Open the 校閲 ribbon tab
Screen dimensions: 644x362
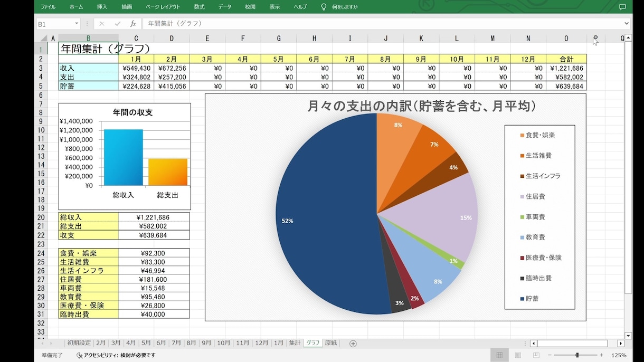(250, 7)
